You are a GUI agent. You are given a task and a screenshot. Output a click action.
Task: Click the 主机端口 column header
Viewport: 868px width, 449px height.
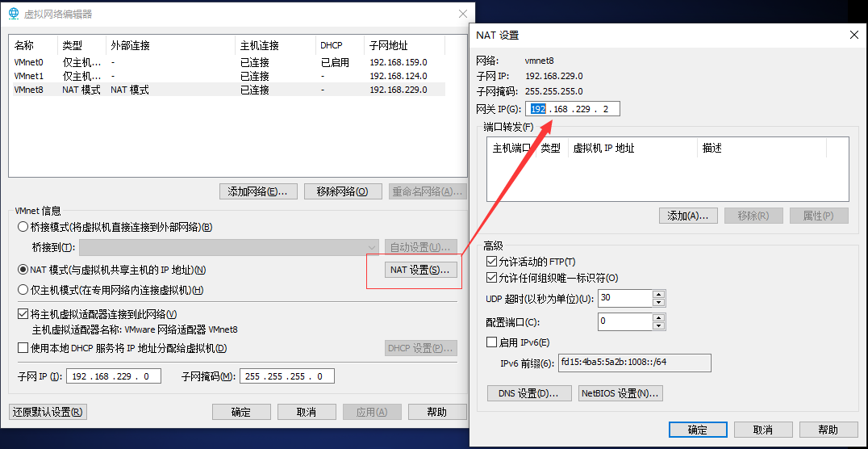(x=511, y=148)
